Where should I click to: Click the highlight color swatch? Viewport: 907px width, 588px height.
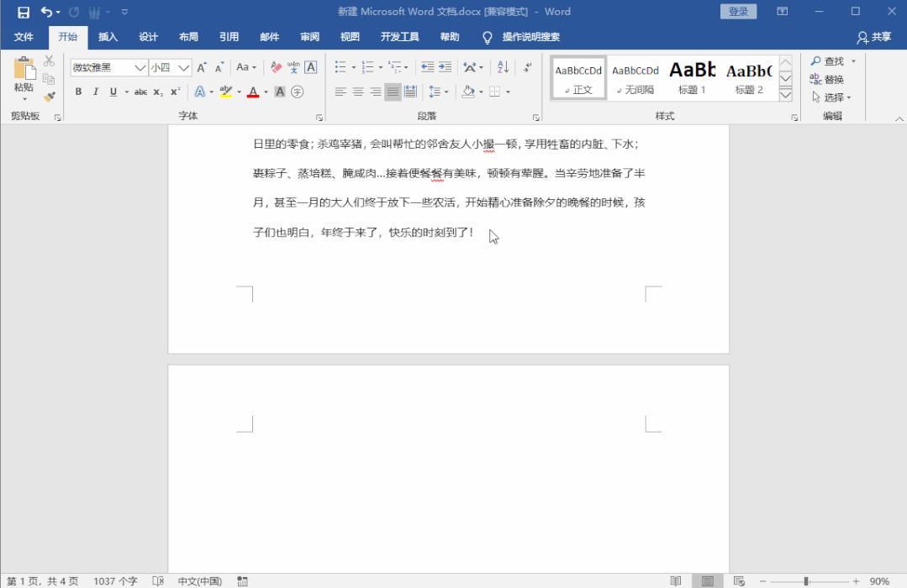225,94
